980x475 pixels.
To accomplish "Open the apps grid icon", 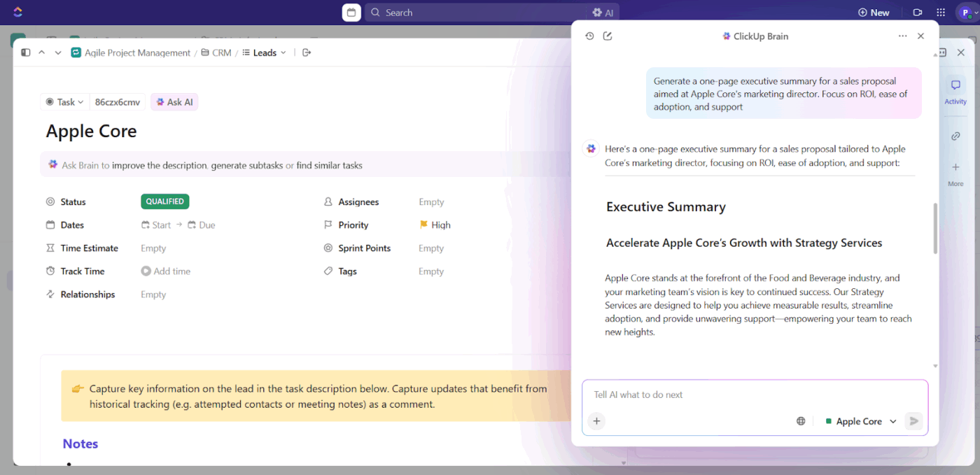I will point(941,13).
